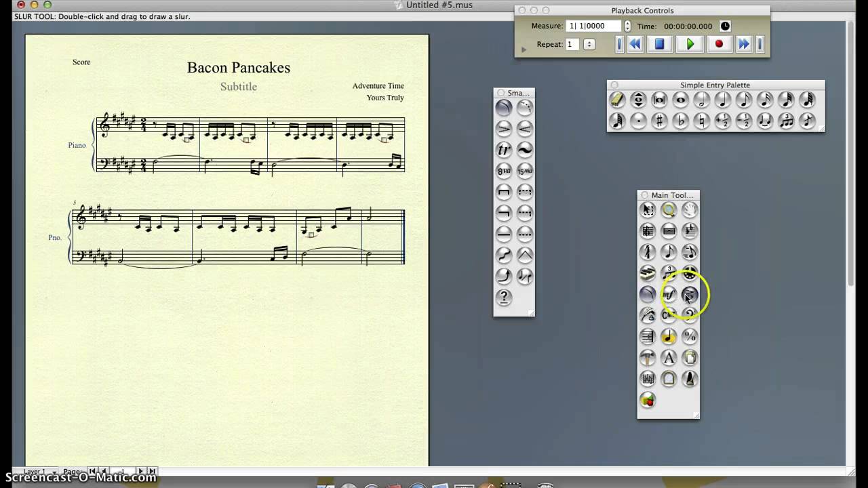Viewport: 868px width, 488px height.
Task: Choose the Custom Line question-mark shape
Action: (504, 297)
